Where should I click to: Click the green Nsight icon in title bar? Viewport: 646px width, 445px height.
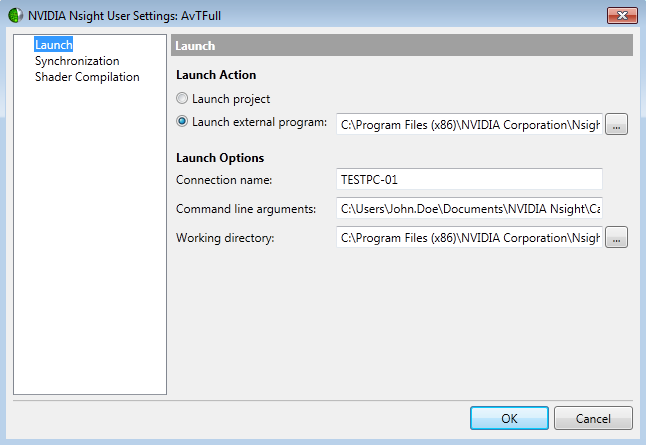(16, 16)
